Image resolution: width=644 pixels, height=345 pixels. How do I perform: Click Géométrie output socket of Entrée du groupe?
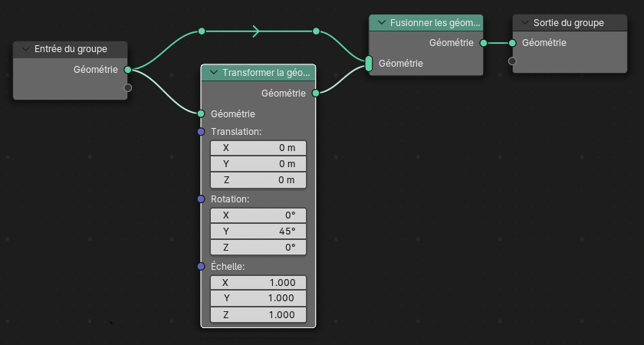pos(127,70)
